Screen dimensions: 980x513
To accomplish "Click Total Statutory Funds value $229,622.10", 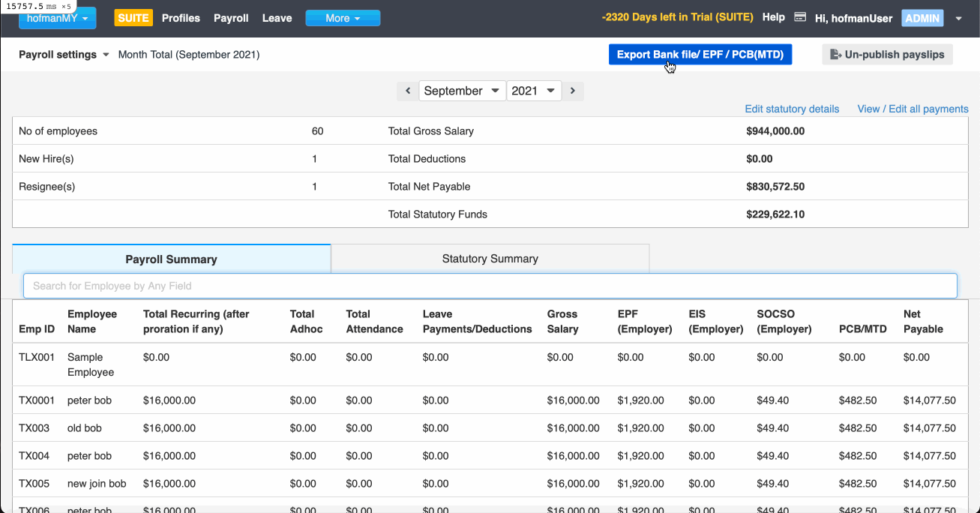I will (775, 214).
